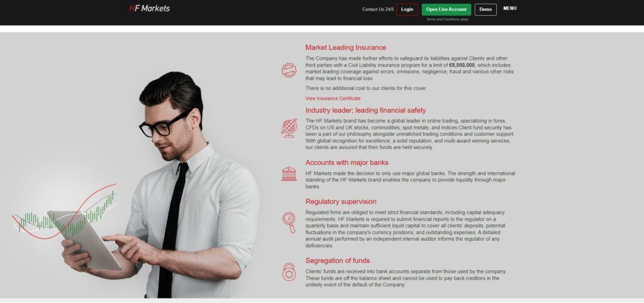
Task: Click Terms and Conditions apply text
Action: (447, 19)
